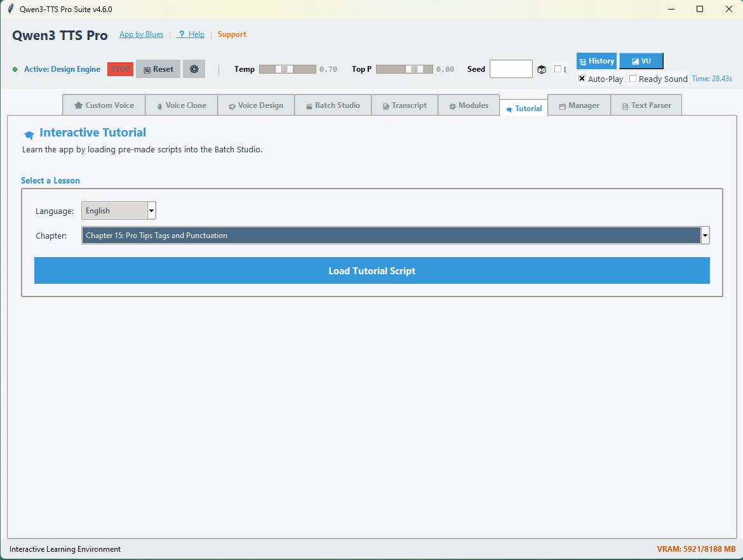
Task: Click the dice icon to randomize the Seed
Action: 542,69
